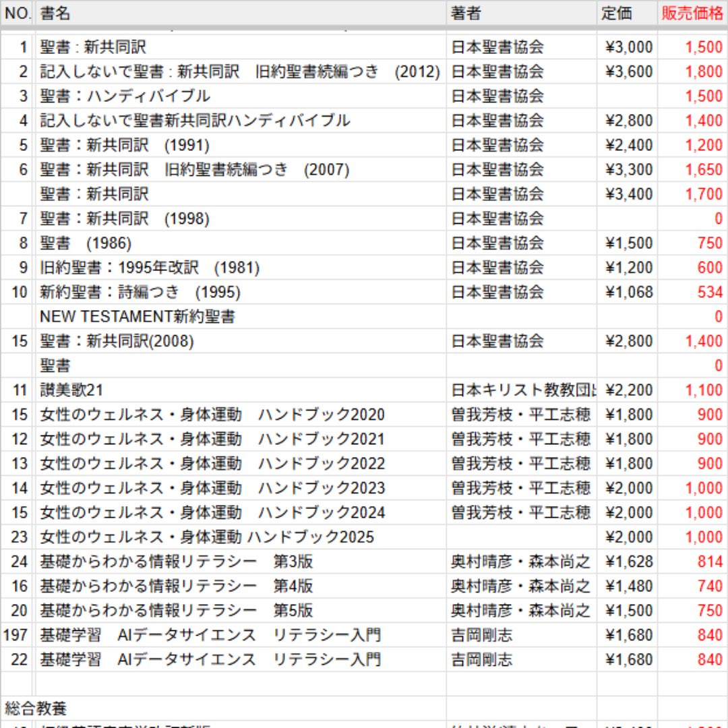The width and height of the screenshot is (728, 728).
Task: Click the sale price cell 1,100
Action: [692, 390]
